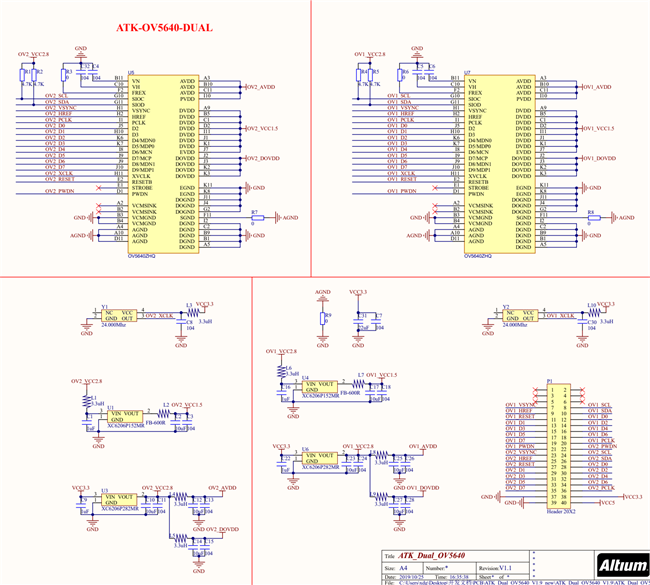The width and height of the screenshot is (650, 585).
Task: Click inductor L10 near Y2 oscillator
Action: point(592,313)
